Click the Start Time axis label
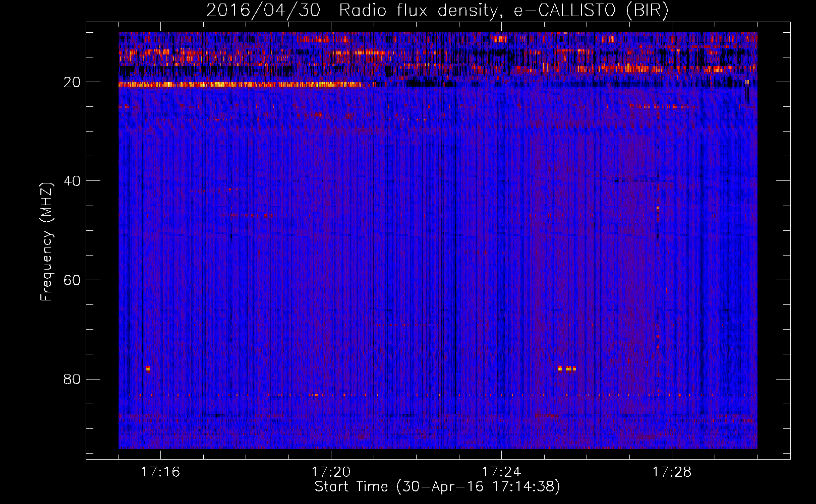This screenshot has width=816, height=504. pos(437,487)
